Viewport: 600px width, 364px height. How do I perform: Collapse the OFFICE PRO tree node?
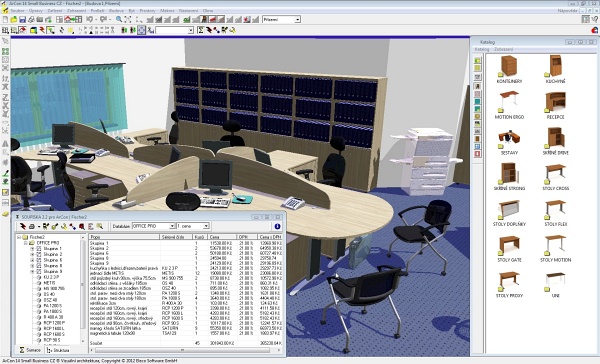[x=26, y=243]
